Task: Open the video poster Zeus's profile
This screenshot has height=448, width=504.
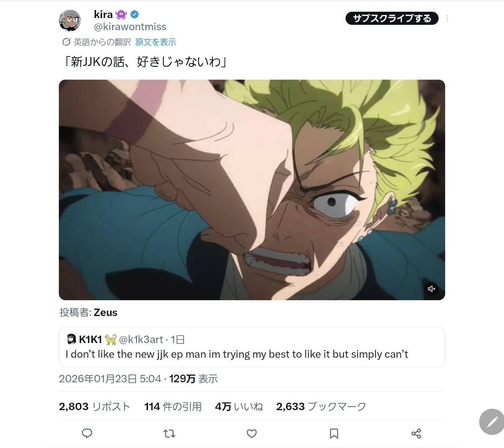Action: pyautogui.click(x=105, y=312)
